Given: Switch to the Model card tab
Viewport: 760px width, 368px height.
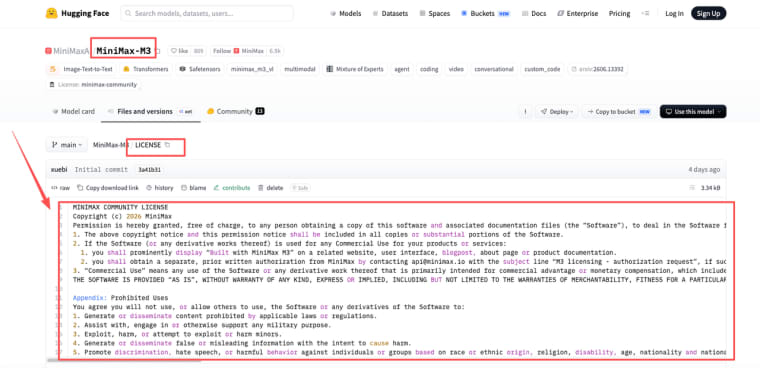Looking at the screenshot, I should tap(73, 112).
